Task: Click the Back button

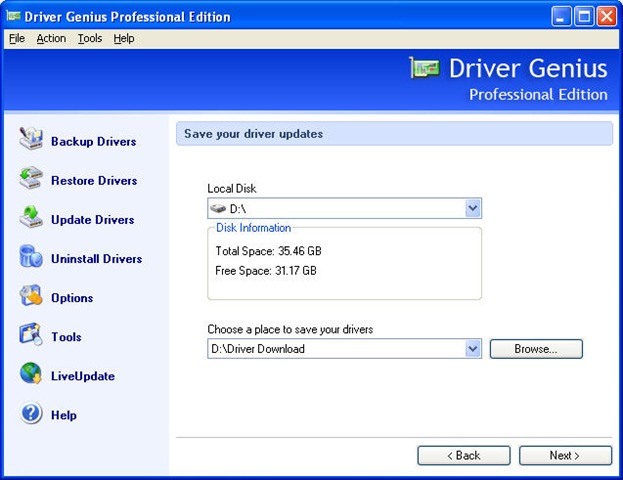Action: pos(464,455)
